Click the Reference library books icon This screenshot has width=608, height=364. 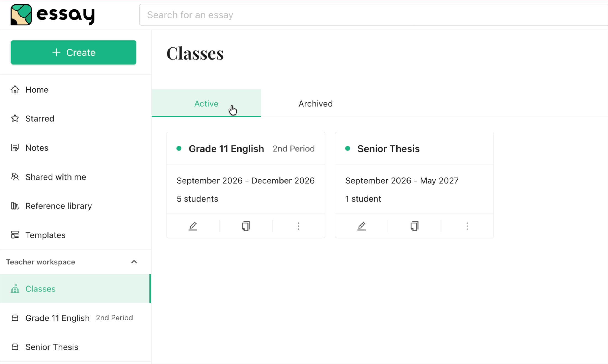pyautogui.click(x=15, y=206)
